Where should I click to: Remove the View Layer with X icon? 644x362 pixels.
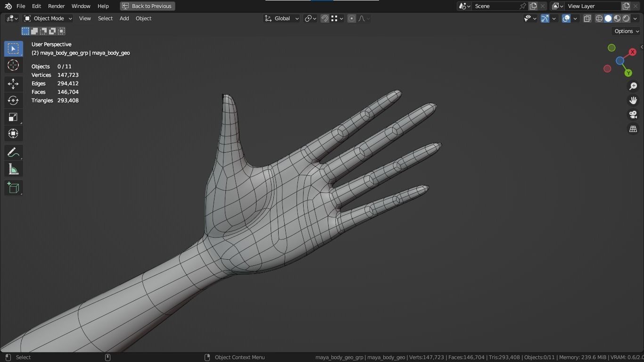[636, 6]
